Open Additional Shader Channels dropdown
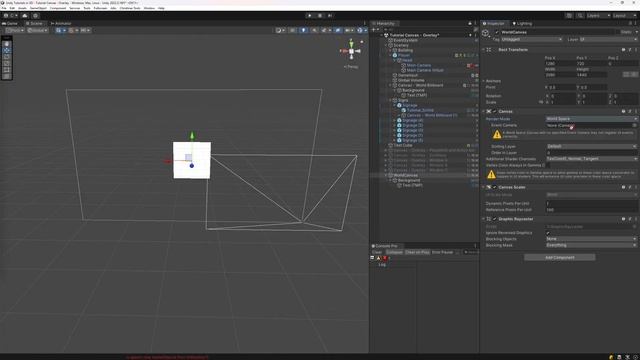Screen dimensions: 640x360 (591, 159)
